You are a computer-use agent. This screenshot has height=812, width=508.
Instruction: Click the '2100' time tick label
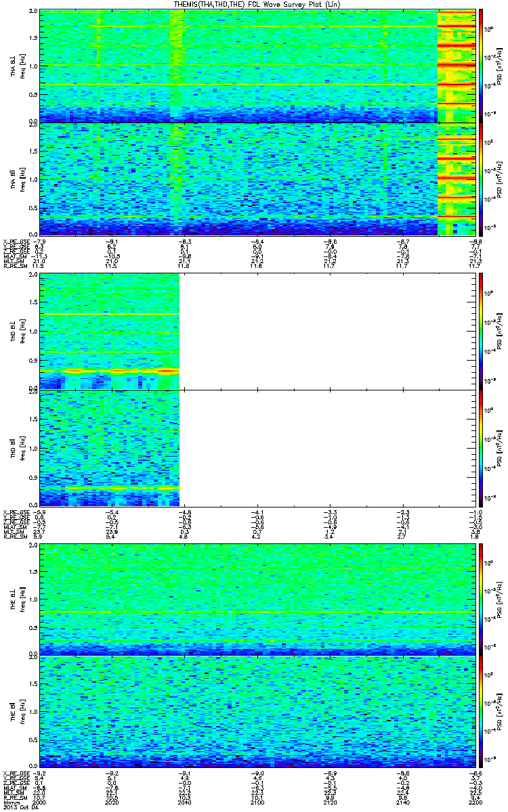[x=258, y=801]
